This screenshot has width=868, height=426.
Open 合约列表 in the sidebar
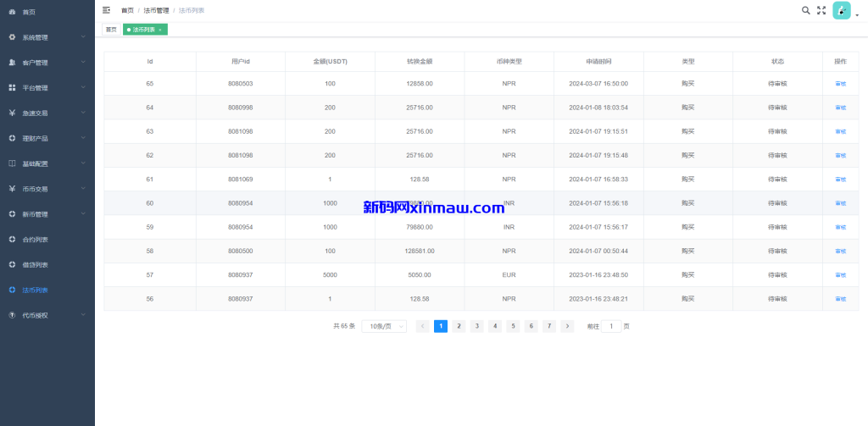tap(35, 239)
